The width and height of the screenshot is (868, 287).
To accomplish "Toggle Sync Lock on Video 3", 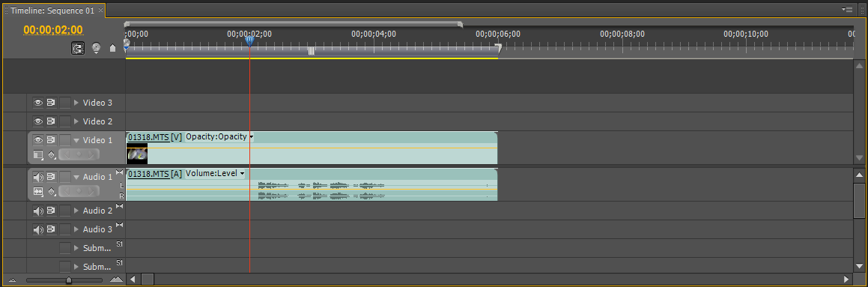I will 51,103.
